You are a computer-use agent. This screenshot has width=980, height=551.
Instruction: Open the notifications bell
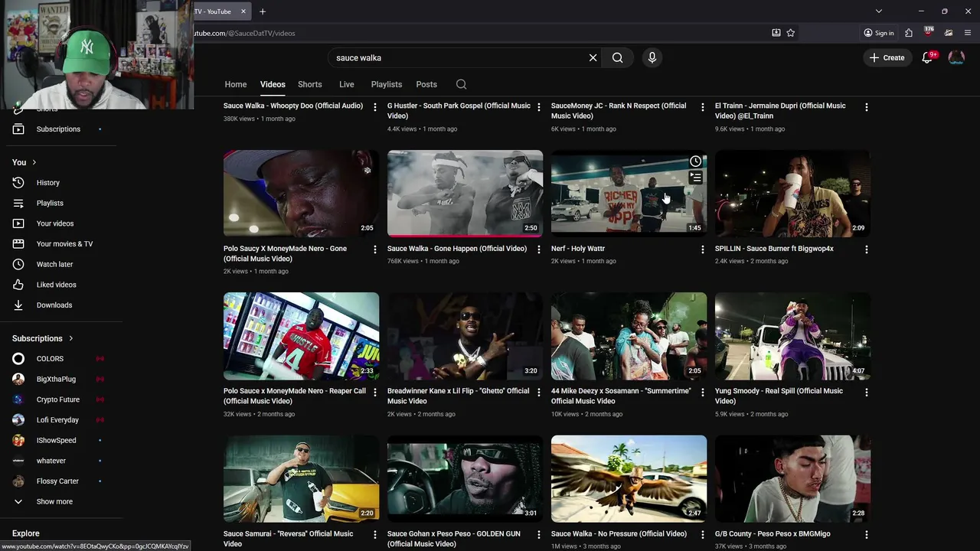click(x=927, y=57)
